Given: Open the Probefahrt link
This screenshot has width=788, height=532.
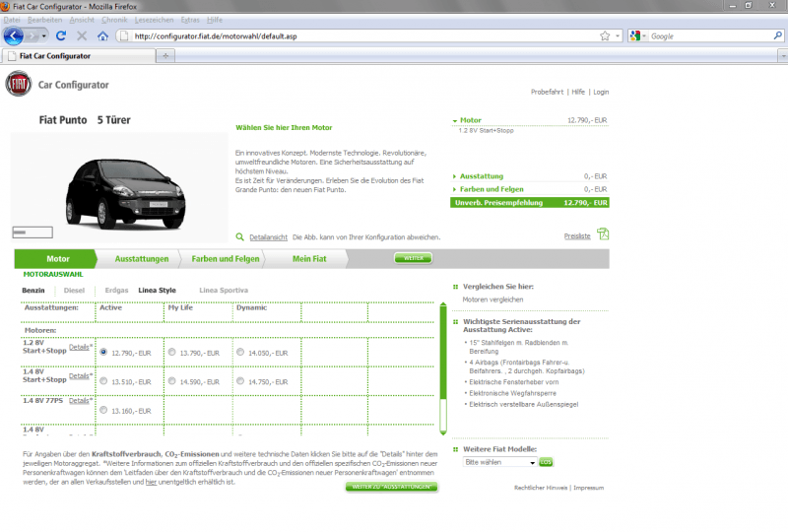Looking at the screenshot, I should point(548,92).
